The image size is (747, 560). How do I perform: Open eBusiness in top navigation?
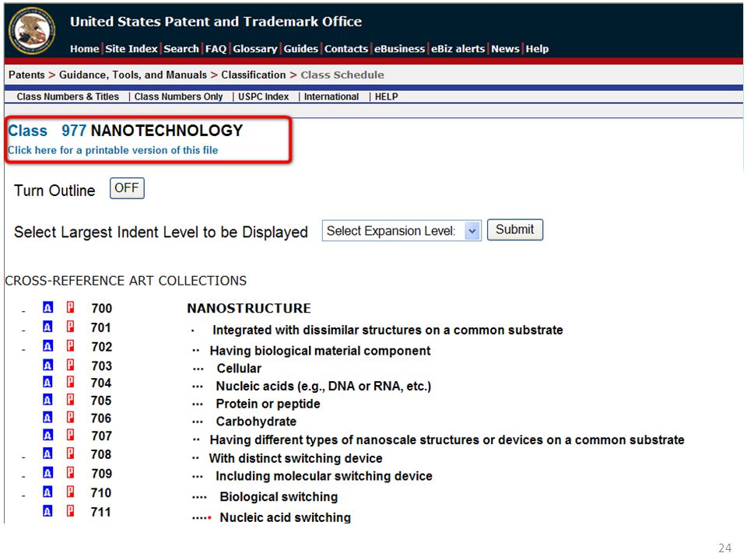click(x=399, y=48)
